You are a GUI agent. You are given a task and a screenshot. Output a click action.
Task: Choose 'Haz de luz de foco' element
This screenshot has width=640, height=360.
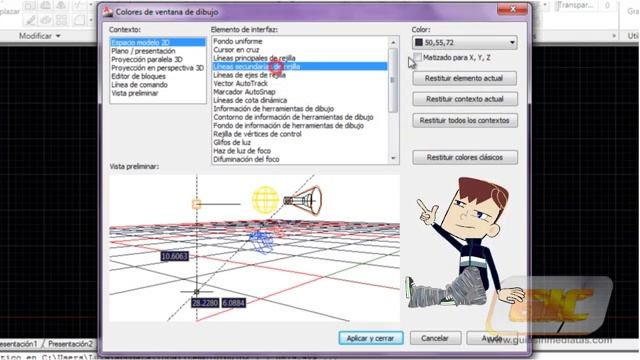(x=242, y=151)
